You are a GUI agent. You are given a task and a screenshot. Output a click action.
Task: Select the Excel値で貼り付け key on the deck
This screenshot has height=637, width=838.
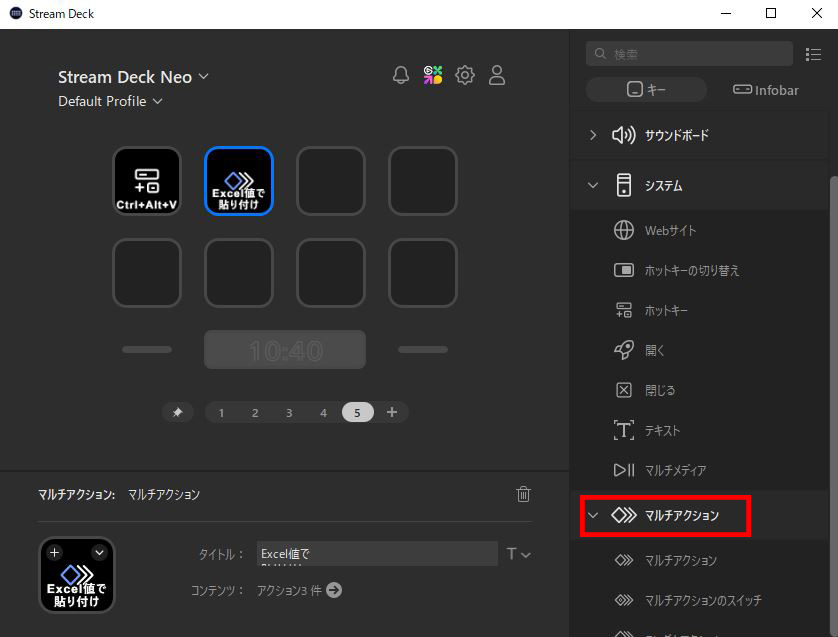pos(239,181)
